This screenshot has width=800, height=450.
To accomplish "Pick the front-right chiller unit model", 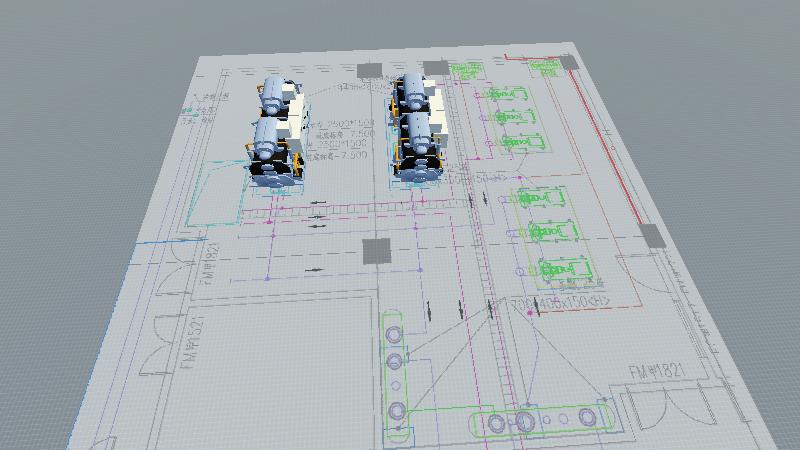I will click(x=419, y=147).
